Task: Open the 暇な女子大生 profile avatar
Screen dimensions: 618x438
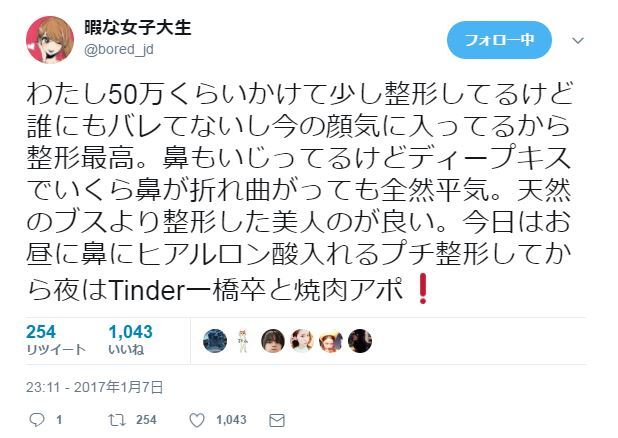Action: (50, 39)
